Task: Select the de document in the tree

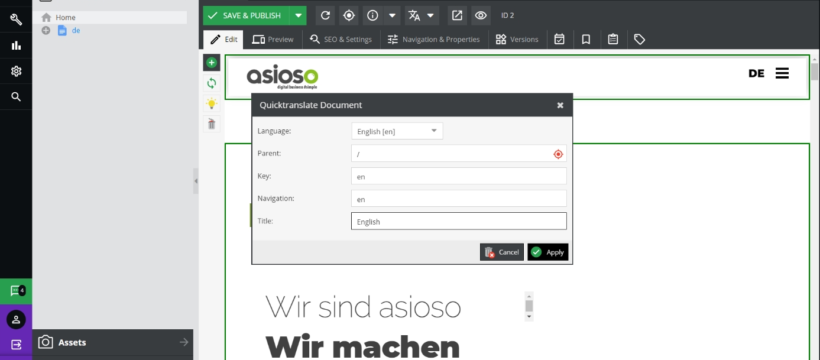Action: click(x=76, y=30)
